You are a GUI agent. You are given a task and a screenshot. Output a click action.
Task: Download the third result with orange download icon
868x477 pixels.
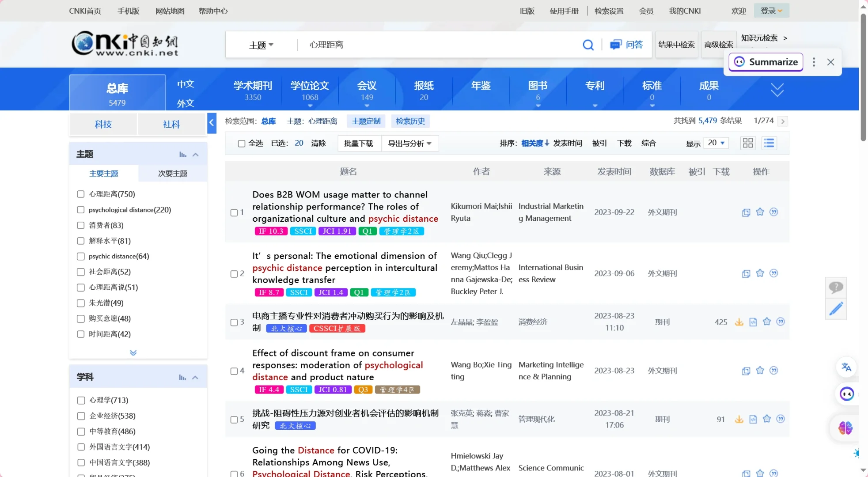(739, 322)
